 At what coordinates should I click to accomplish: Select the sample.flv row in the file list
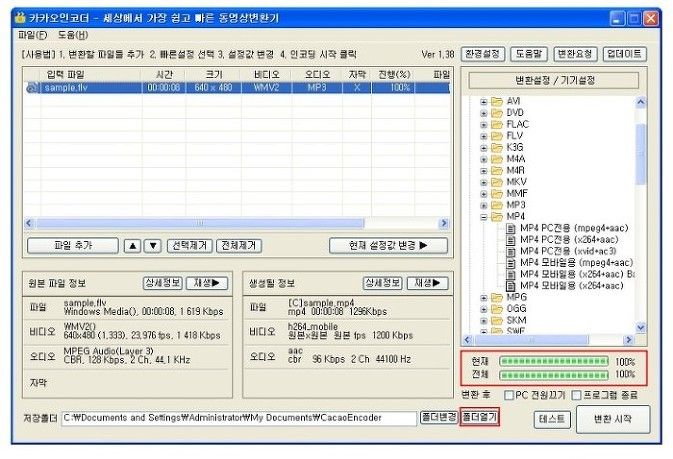[x=236, y=88]
